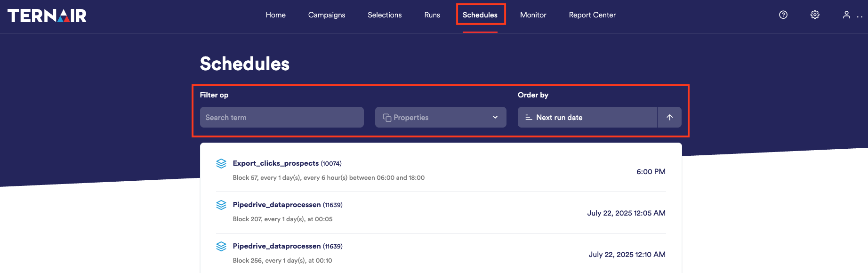This screenshot has width=868, height=273.
Task: Click the user account icon
Action: click(x=846, y=15)
